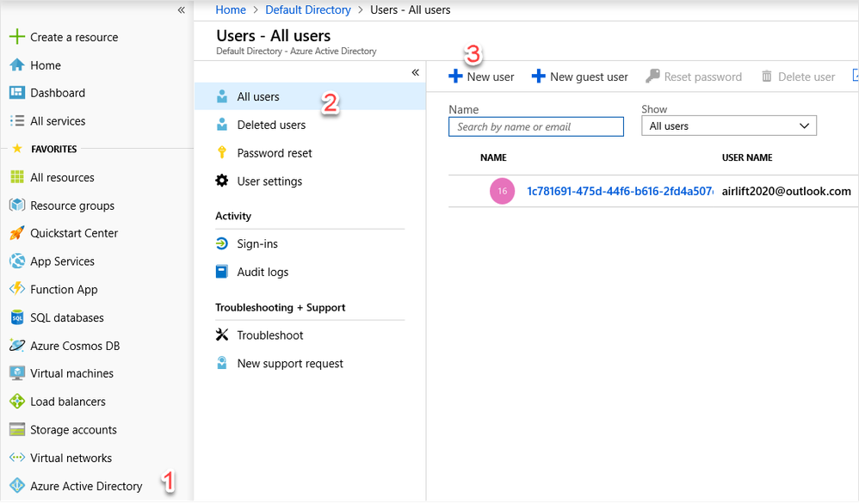
Task: Click the SQL databases icon
Action: tap(16, 317)
